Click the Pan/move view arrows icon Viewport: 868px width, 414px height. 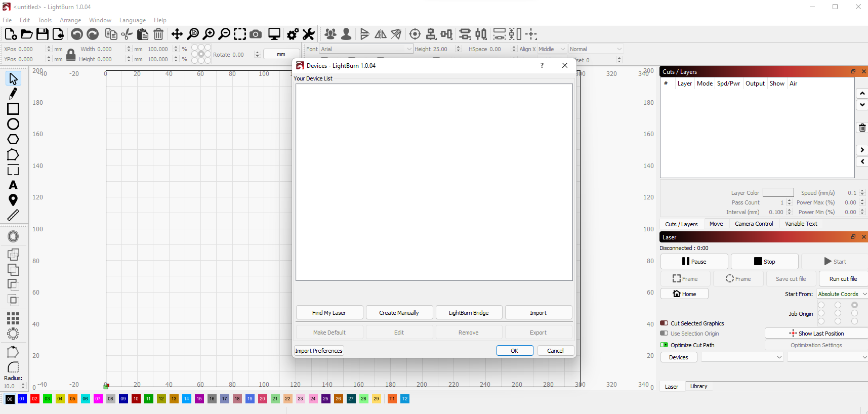(177, 34)
